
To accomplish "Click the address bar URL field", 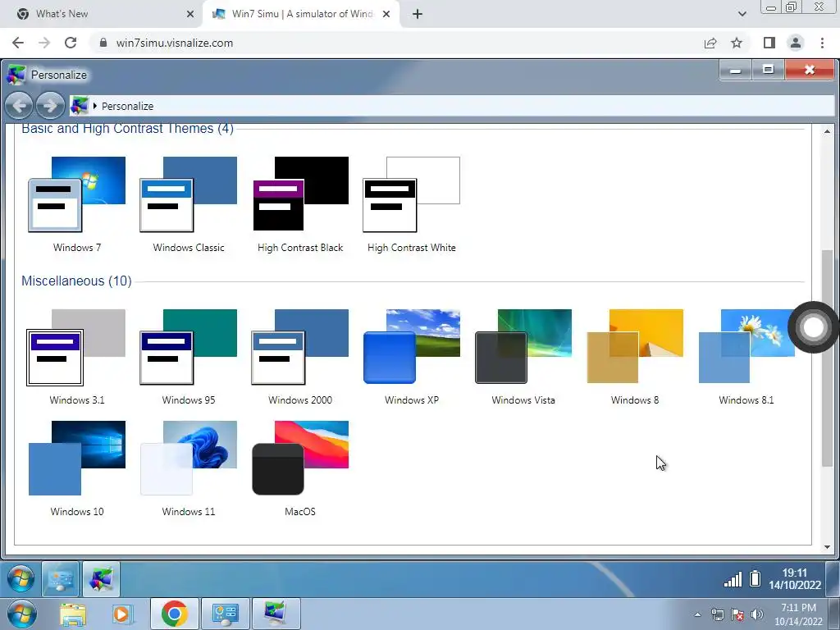I will [x=396, y=43].
